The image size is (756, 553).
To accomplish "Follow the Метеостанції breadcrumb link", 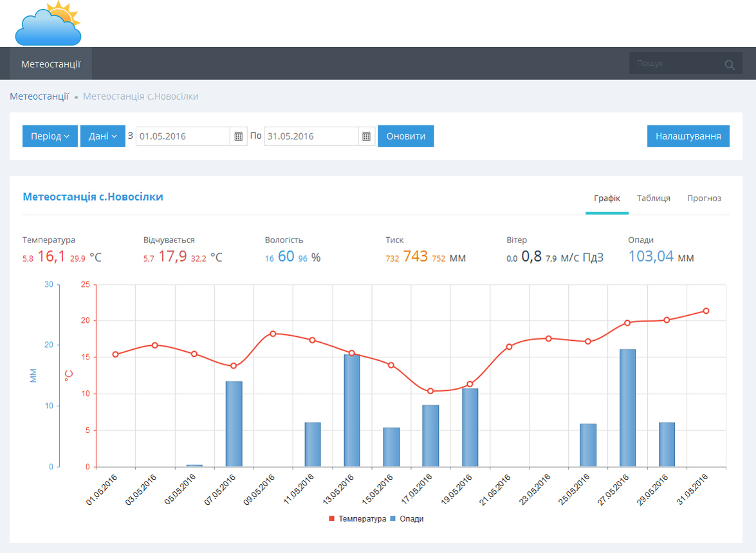I will point(39,96).
